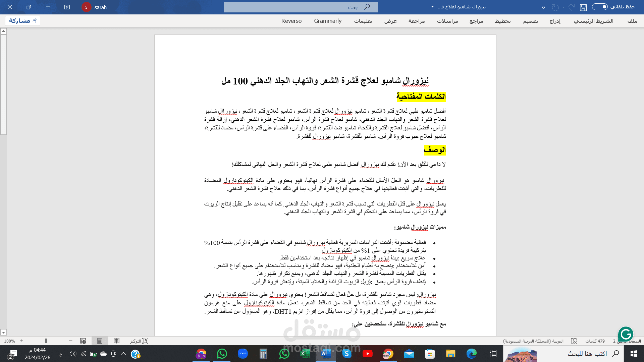This screenshot has height=362, width=644.
Task: Toggle the AutoSave (حفظ تلقائي) switch
Action: pos(600,7)
